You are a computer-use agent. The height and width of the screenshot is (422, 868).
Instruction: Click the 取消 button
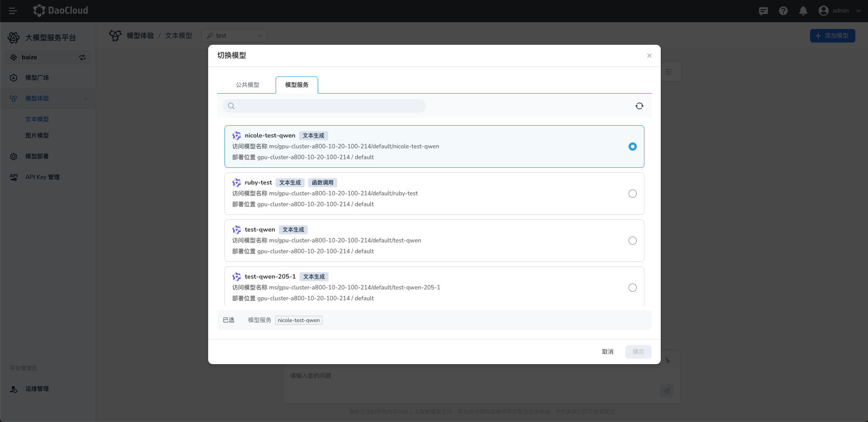[x=607, y=352]
